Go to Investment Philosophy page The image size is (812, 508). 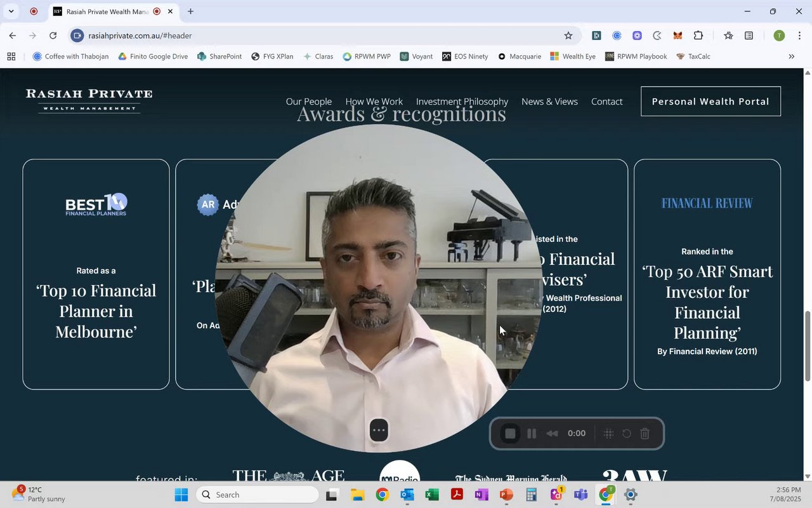[x=462, y=102]
